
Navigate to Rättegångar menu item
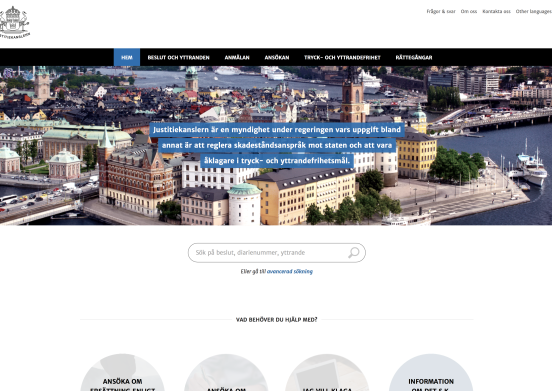pyautogui.click(x=414, y=57)
